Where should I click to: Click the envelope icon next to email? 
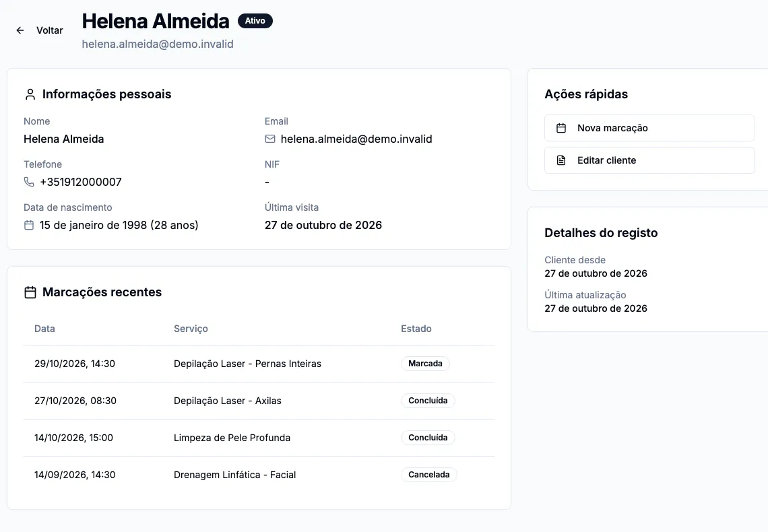coord(270,139)
